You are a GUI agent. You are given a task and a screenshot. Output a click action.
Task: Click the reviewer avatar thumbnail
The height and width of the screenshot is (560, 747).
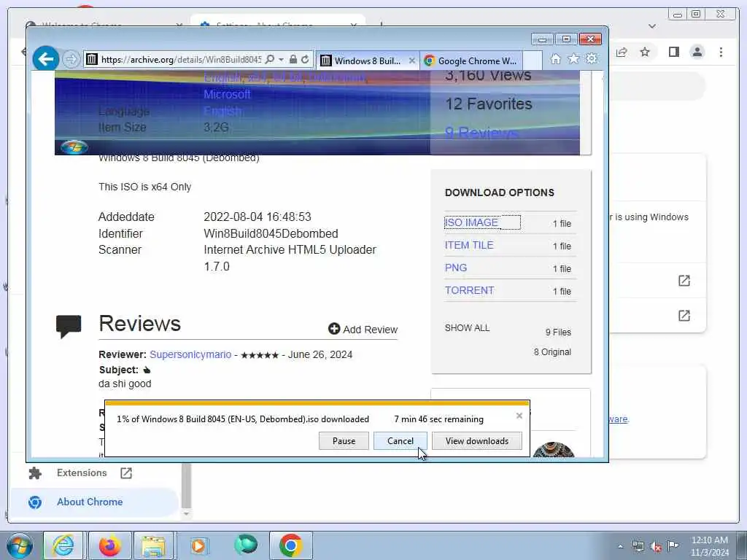(554, 450)
